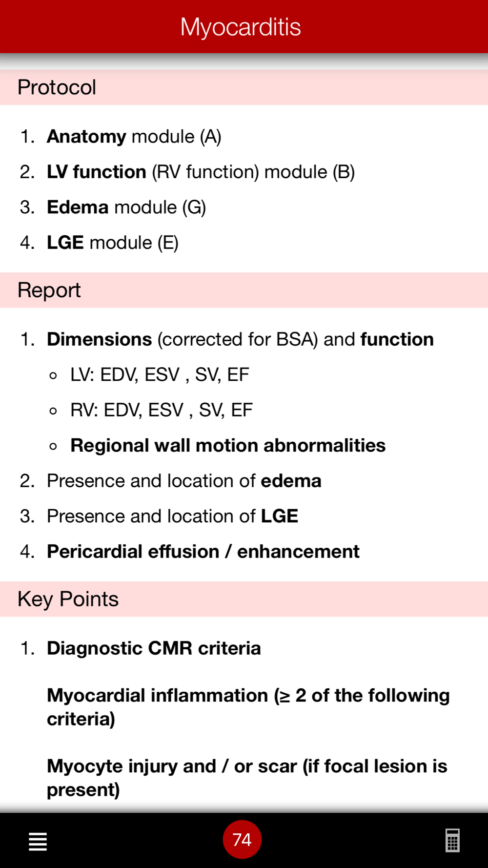The height and width of the screenshot is (868, 488).
Task: Tap the LV: EDV, ESV, SV, EF line
Action: point(160,375)
